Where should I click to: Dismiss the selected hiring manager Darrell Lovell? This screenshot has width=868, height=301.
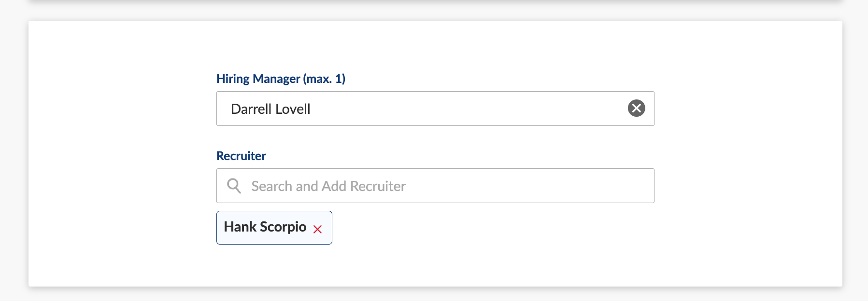tap(636, 108)
